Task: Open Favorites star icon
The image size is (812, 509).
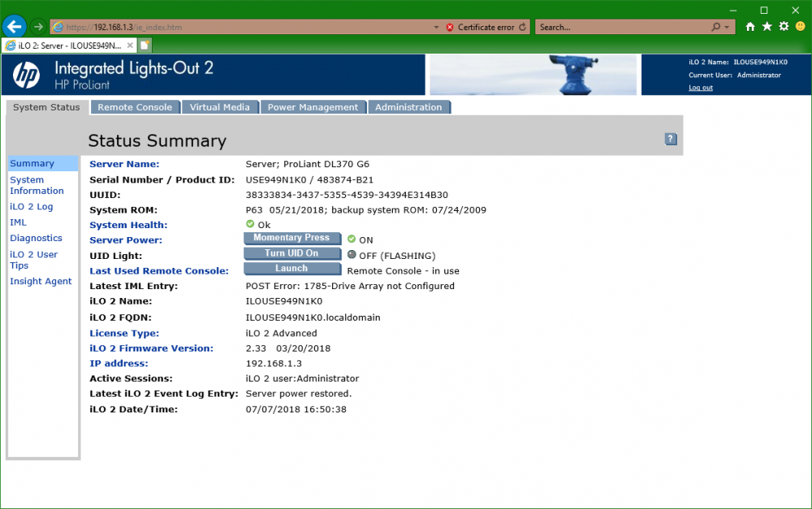Action: [x=767, y=27]
